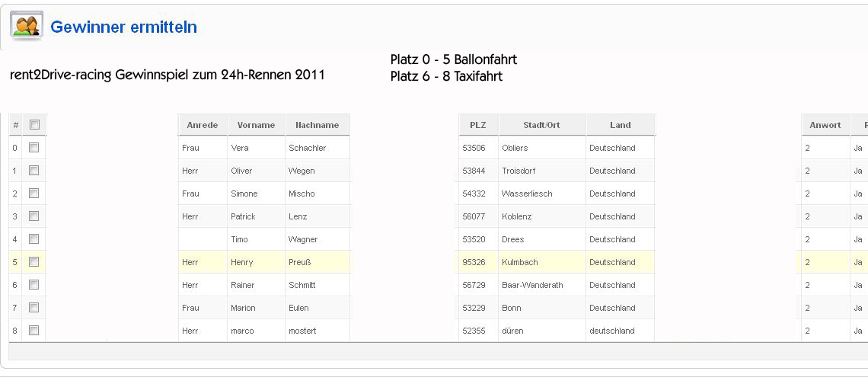Sort by the Land column header
The width and height of the screenshot is (868, 384).
(x=621, y=125)
